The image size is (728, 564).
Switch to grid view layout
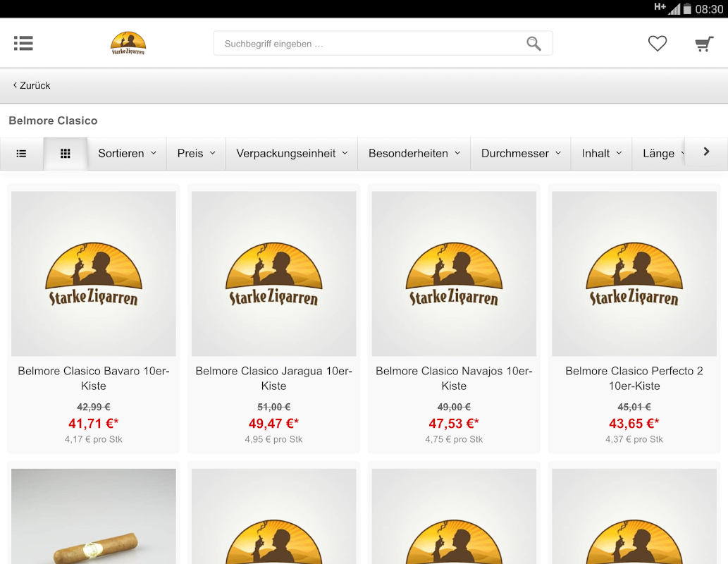tap(66, 153)
